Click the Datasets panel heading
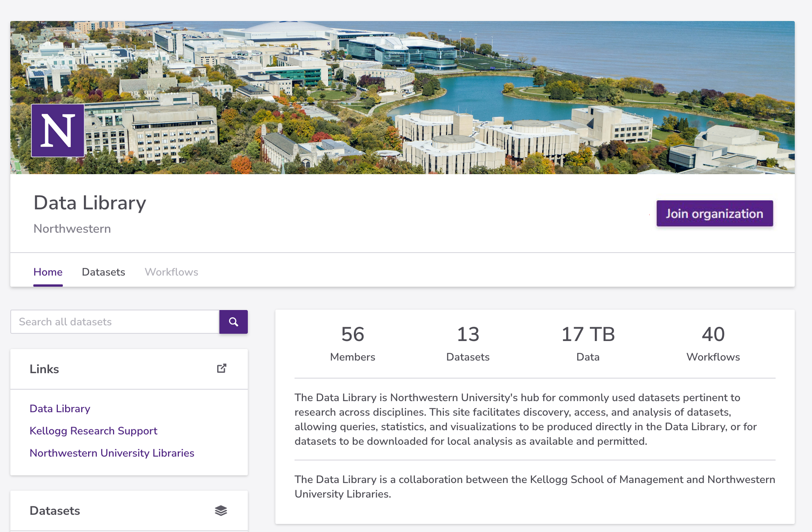Image resolution: width=812 pixels, height=532 pixels. pyautogui.click(x=55, y=511)
